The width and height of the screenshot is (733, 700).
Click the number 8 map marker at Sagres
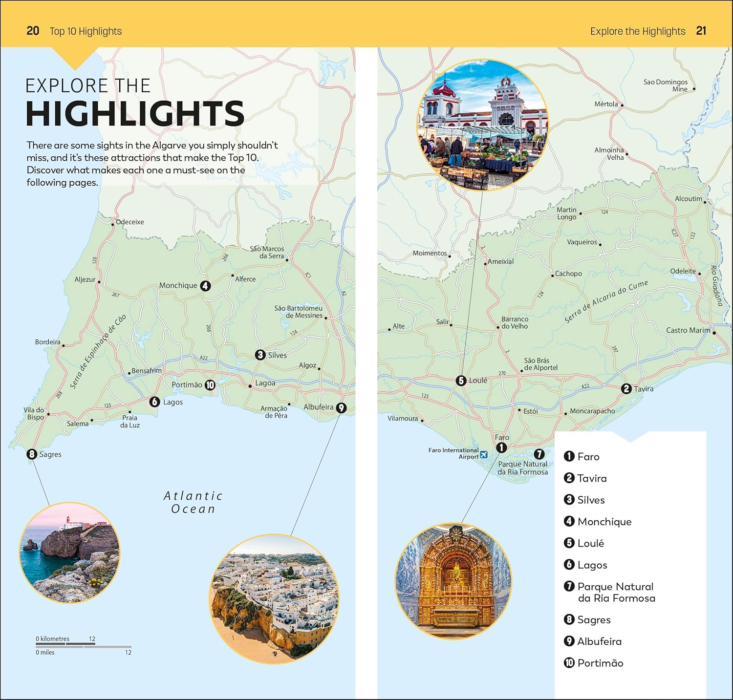point(32,454)
